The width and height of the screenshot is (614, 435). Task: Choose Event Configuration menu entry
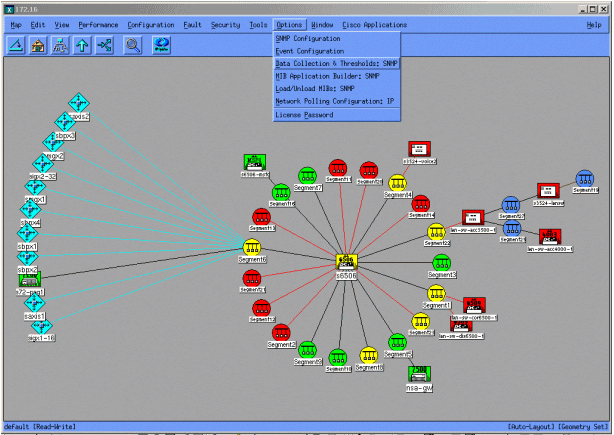pos(337,51)
